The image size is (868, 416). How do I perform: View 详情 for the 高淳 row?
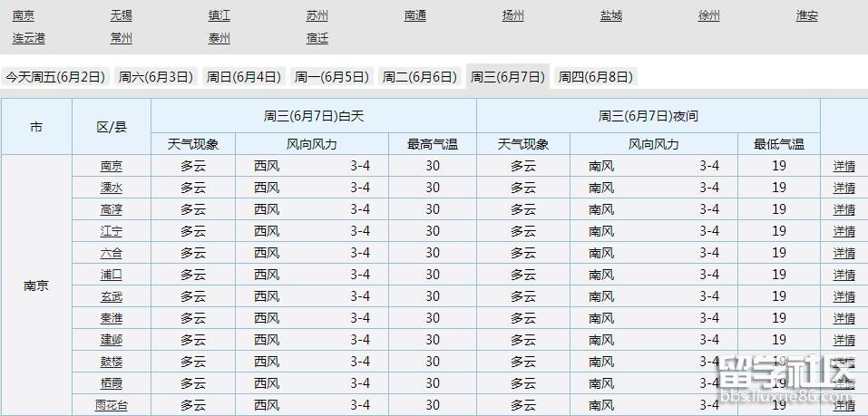click(x=844, y=209)
